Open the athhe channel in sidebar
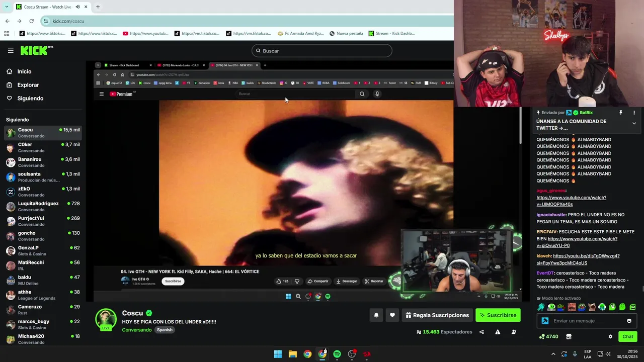This screenshot has height=362, width=644. click(43, 295)
